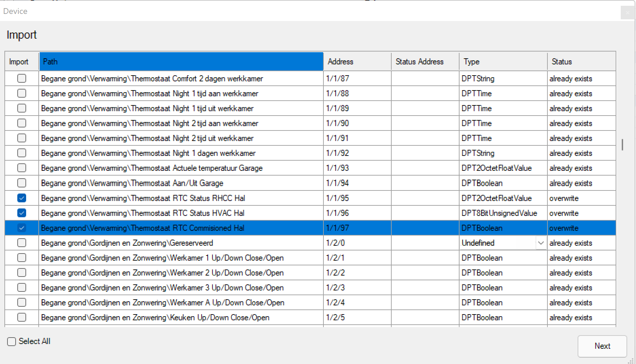
Task: Sort by the Address column header
Action: pyautogui.click(x=357, y=62)
